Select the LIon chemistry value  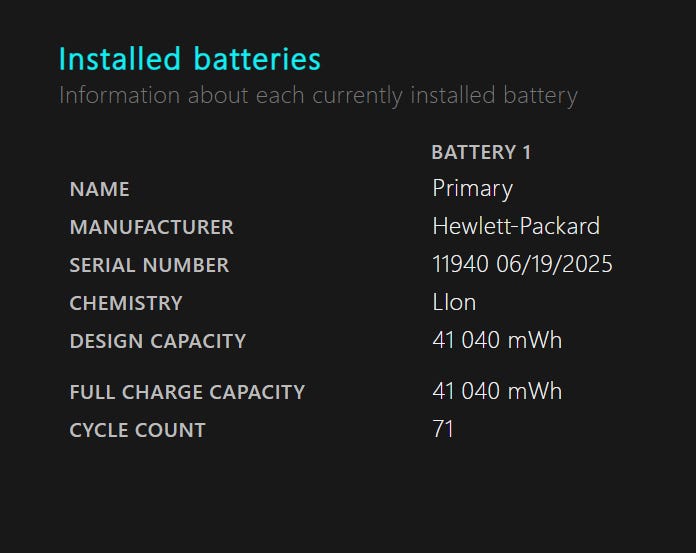coord(454,302)
